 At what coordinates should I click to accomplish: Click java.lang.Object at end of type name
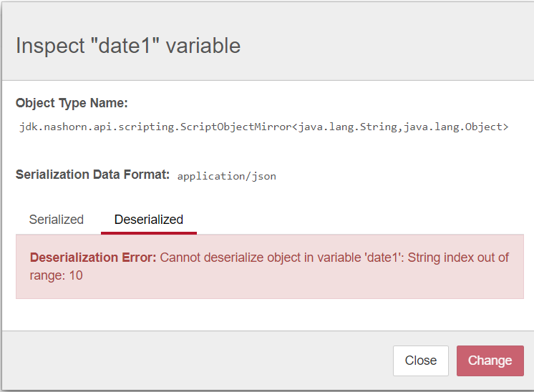pos(453,127)
